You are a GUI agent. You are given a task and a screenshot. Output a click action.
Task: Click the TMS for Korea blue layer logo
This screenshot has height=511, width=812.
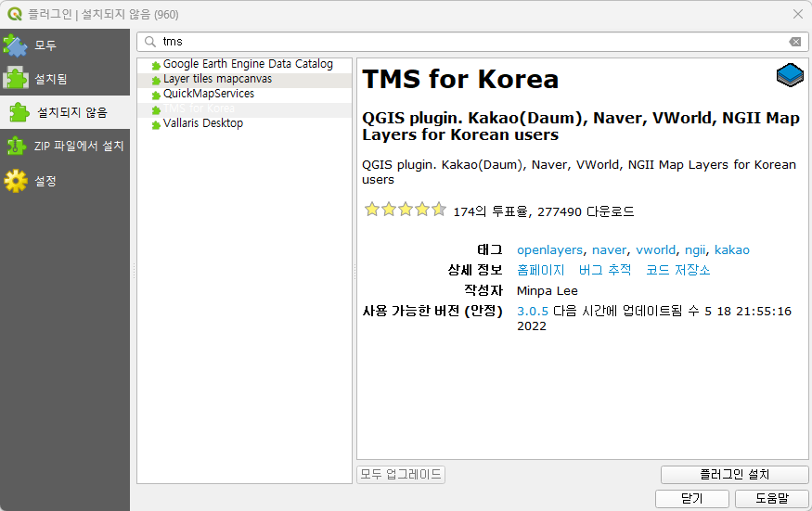(x=790, y=75)
